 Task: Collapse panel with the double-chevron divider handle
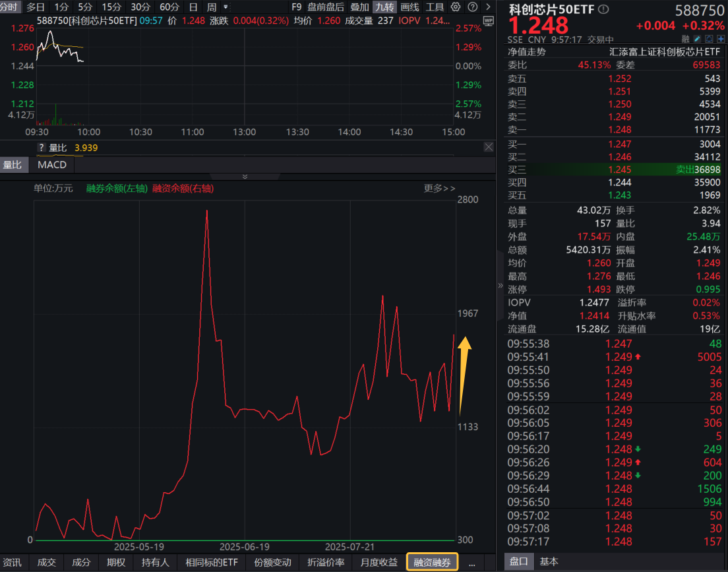(x=245, y=176)
